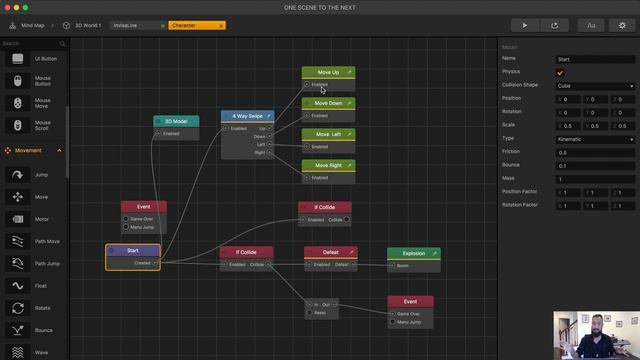Click the Bounce value field

pyautogui.click(x=595, y=166)
